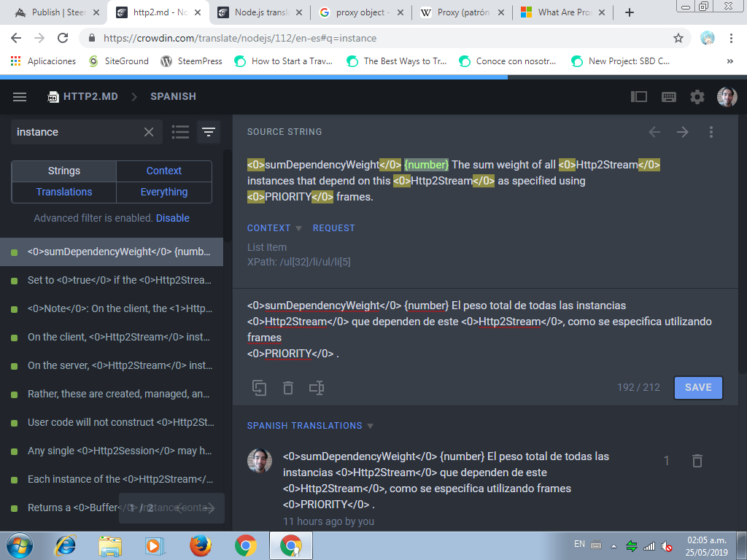Toggle the sidebar layout icon
This screenshot has width=747, height=560.
(639, 97)
